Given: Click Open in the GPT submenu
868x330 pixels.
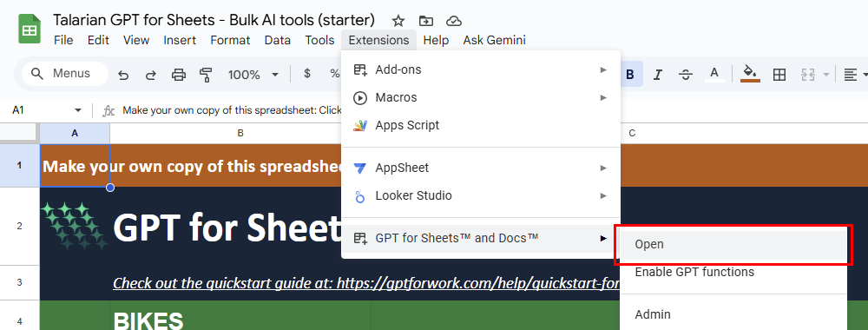Looking at the screenshot, I should pyautogui.click(x=733, y=244).
